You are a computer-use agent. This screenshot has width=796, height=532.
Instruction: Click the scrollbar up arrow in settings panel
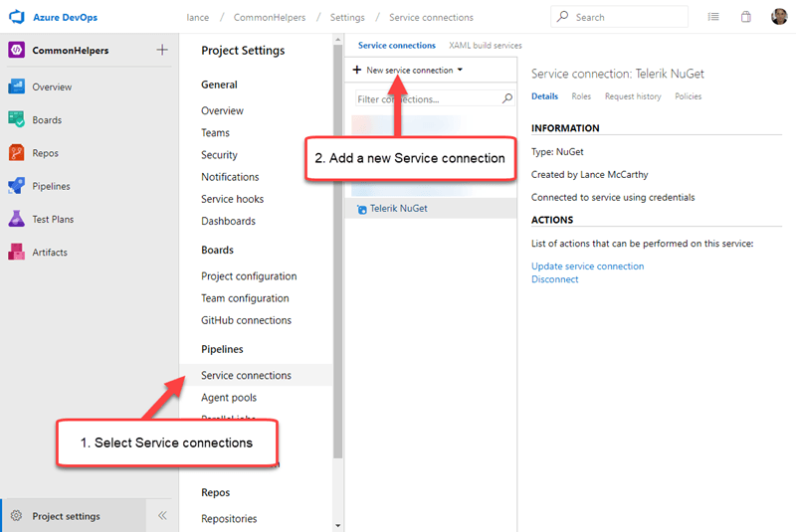tap(337, 39)
